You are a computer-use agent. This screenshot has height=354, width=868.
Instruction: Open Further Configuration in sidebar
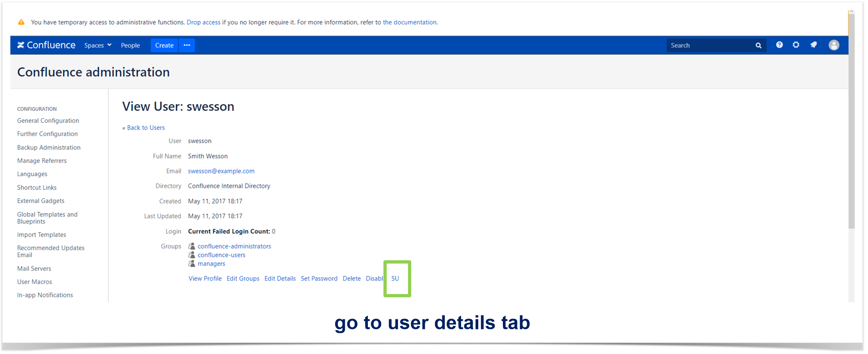(47, 134)
